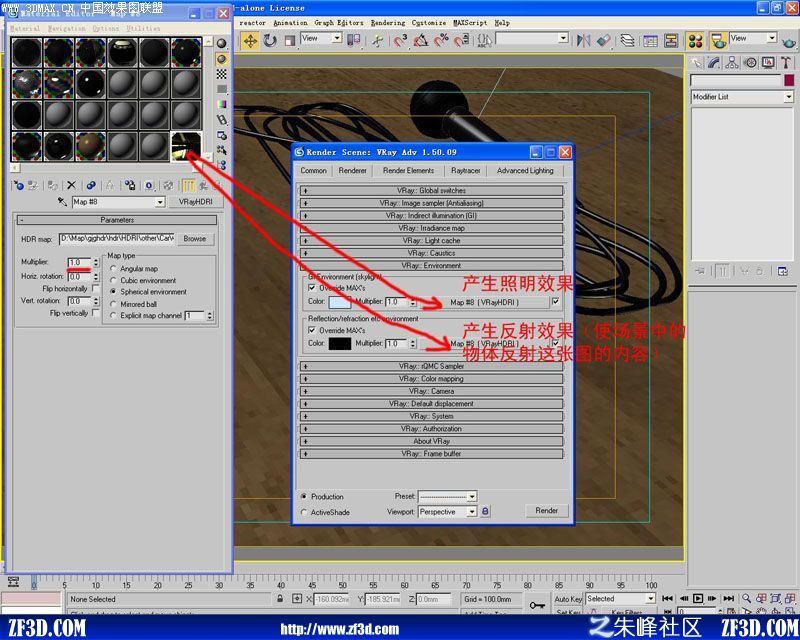The height and width of the screenshot is (640, 800).
Task: Expand VRay:: Light cache rollout
Action: (x=432, y=240)
